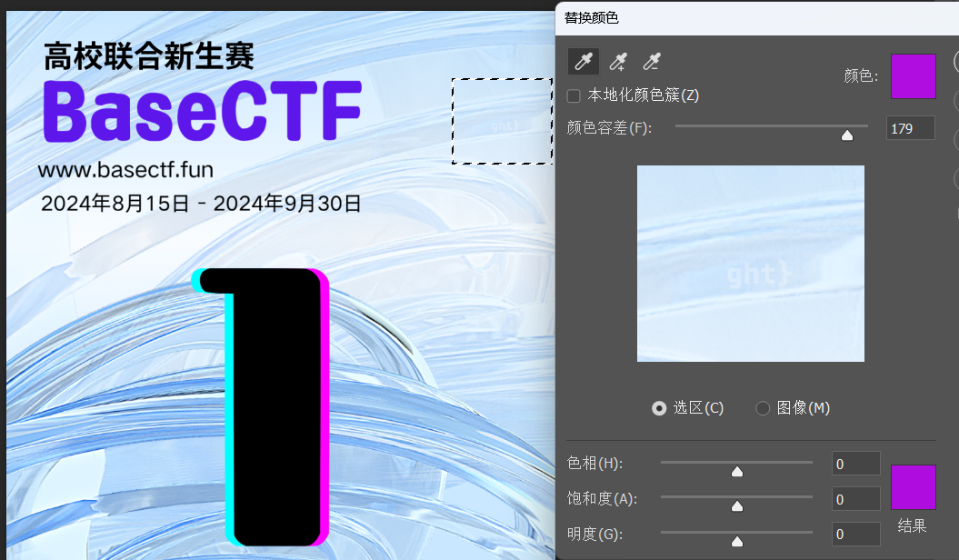Select the 选区 radio button
959x560 pixels.
point(659,408)
